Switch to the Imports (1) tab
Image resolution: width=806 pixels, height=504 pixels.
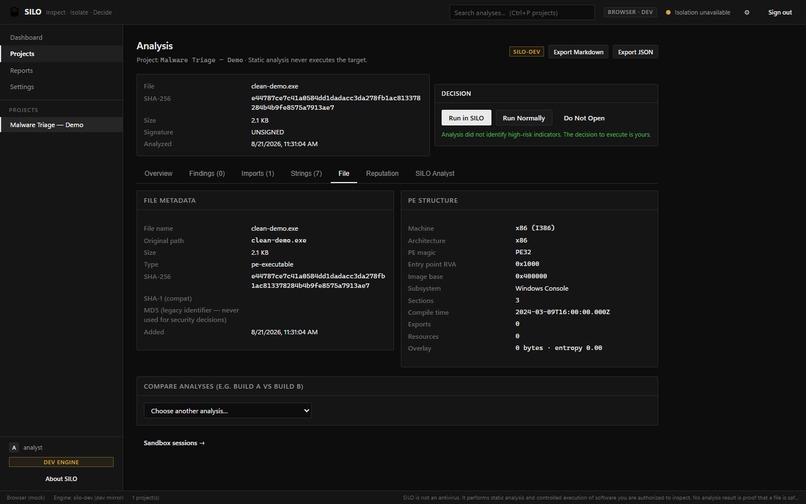pos(258,173)
